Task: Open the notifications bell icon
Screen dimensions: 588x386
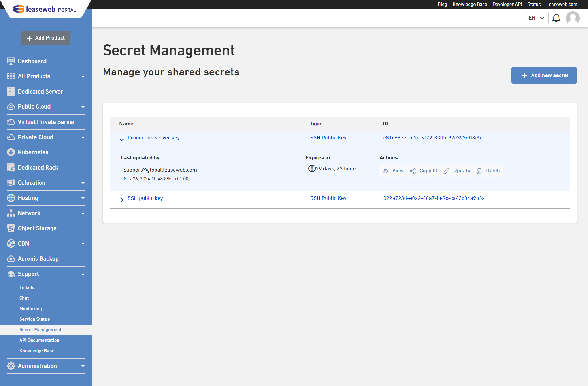Action: [556, 18]
